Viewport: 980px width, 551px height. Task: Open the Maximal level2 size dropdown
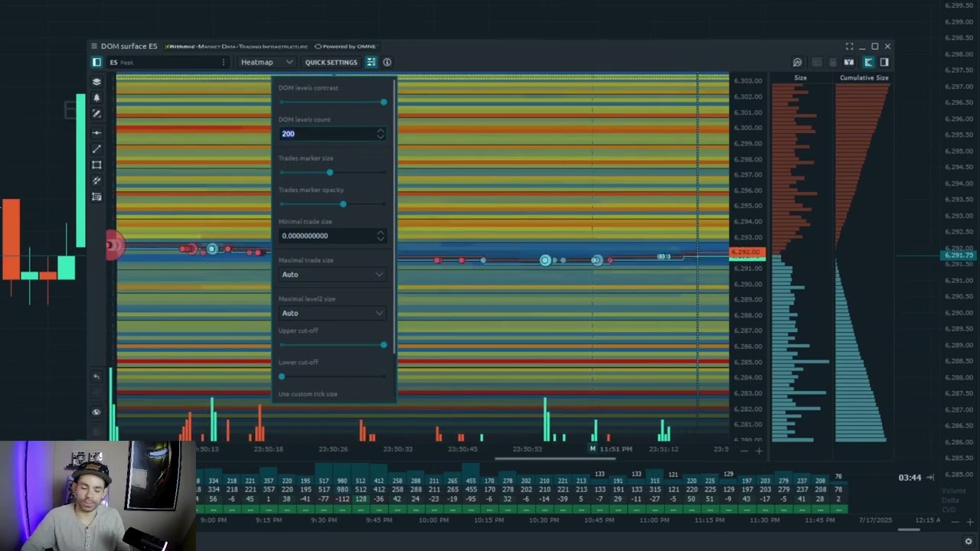pyautogui.click(x=332, y=313)
